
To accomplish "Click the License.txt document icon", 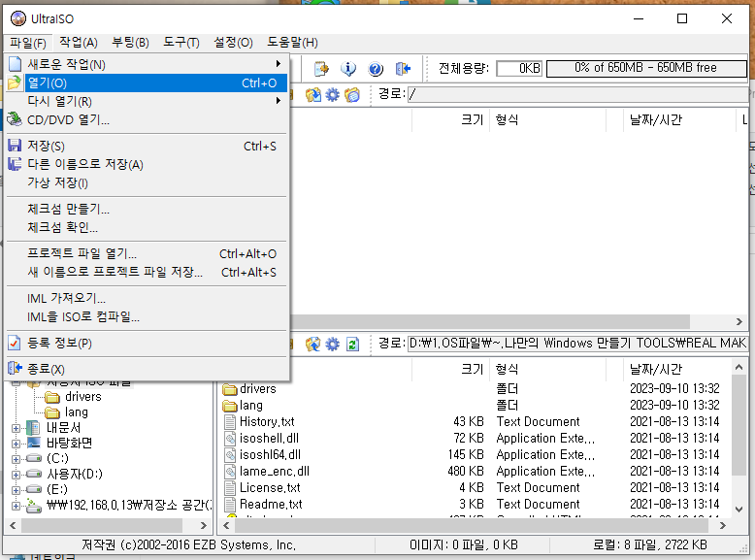I will click(230, 487).
